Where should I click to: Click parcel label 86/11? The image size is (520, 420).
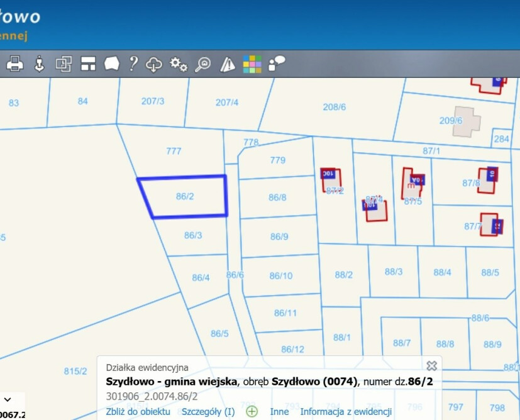coord(285,313)
